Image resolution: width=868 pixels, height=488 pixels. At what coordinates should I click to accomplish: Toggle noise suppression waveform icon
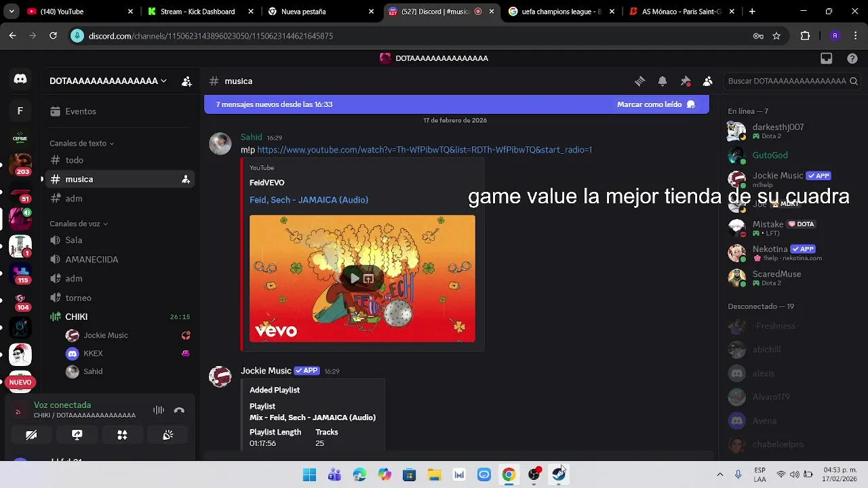(x=158, y=410)
